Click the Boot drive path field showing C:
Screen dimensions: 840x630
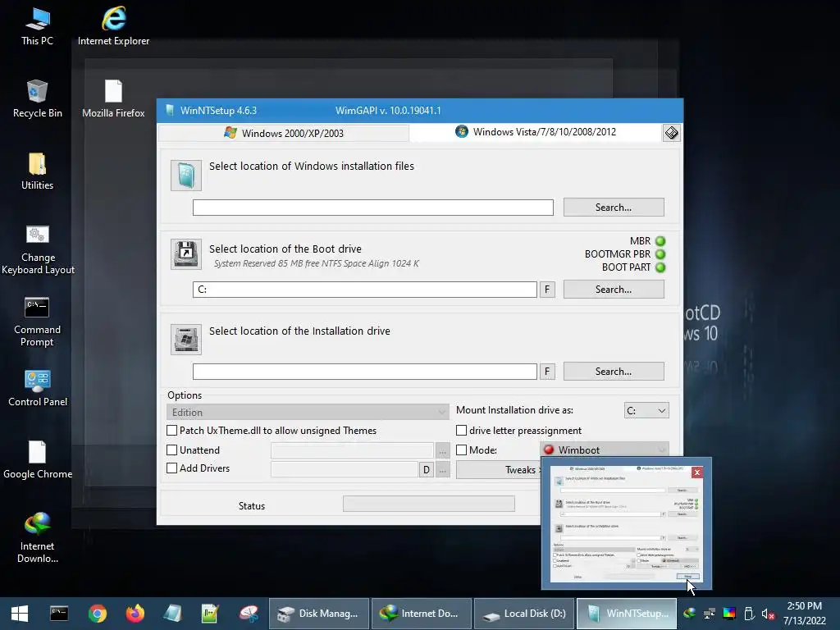pos(365,290)
